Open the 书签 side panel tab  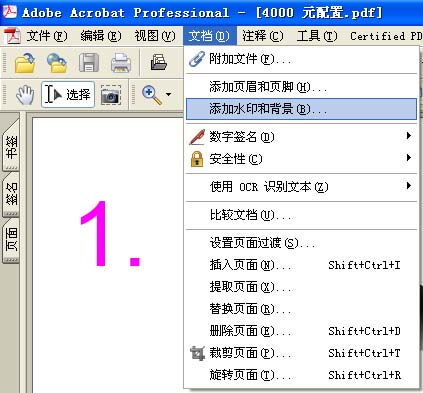[11, 147]
